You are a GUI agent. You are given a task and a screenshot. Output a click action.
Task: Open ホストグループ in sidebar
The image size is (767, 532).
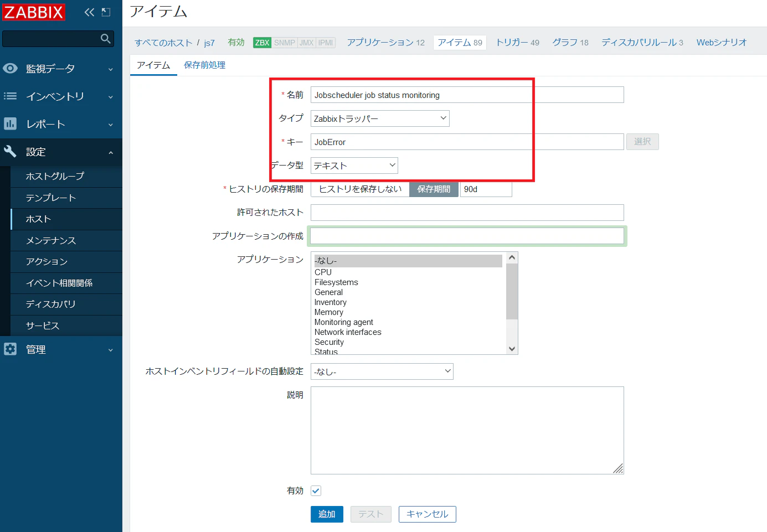coord(66,176)
